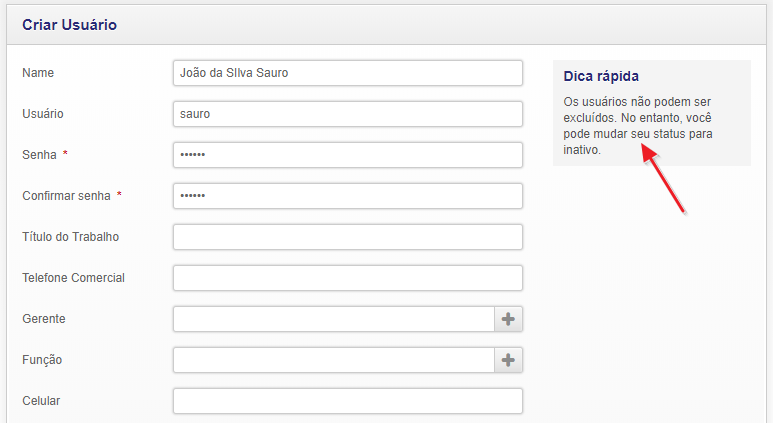The width and height of the screenshot is (773, 423).
Task: Select the Confirmar senha password field
Action: tap(347, 196)
